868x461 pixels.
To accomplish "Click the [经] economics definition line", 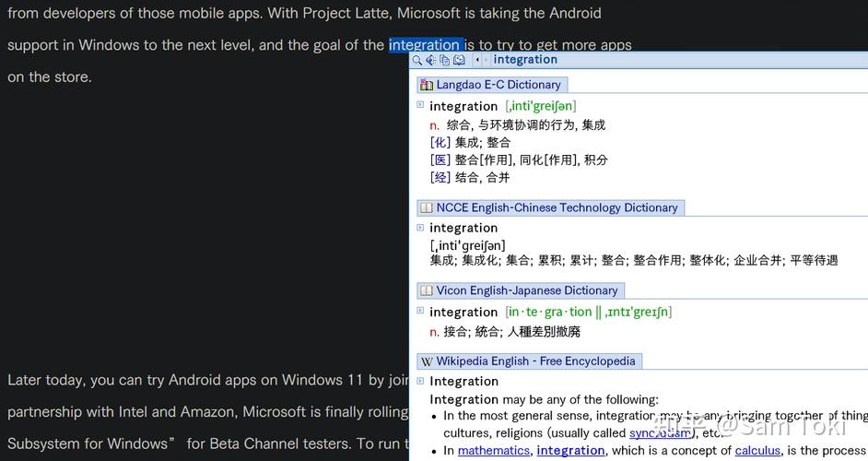I will (469, 178).
